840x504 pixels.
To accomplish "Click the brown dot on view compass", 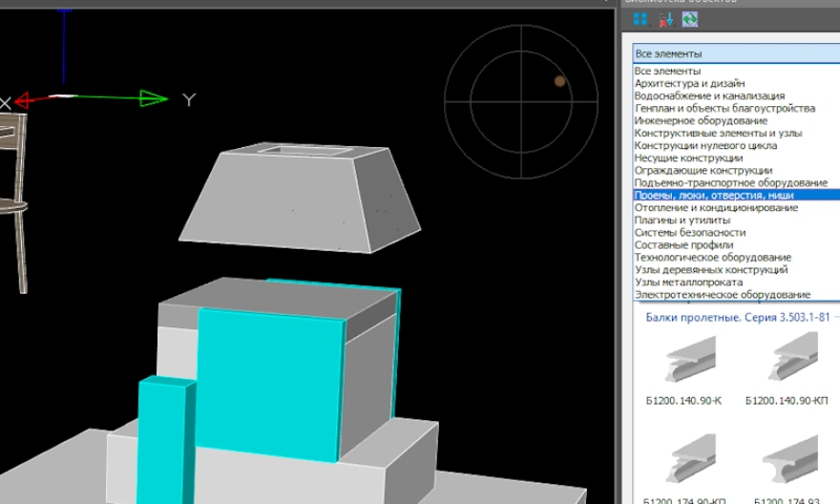I will 560,81.
